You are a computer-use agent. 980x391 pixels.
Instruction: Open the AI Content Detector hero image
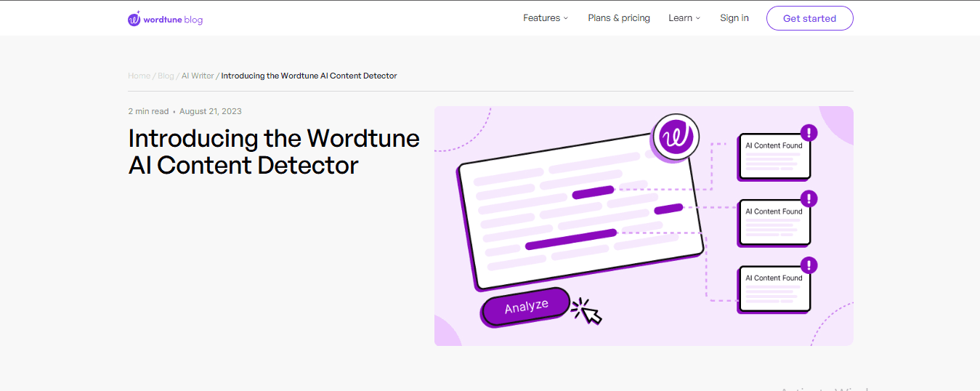point(644,226)
